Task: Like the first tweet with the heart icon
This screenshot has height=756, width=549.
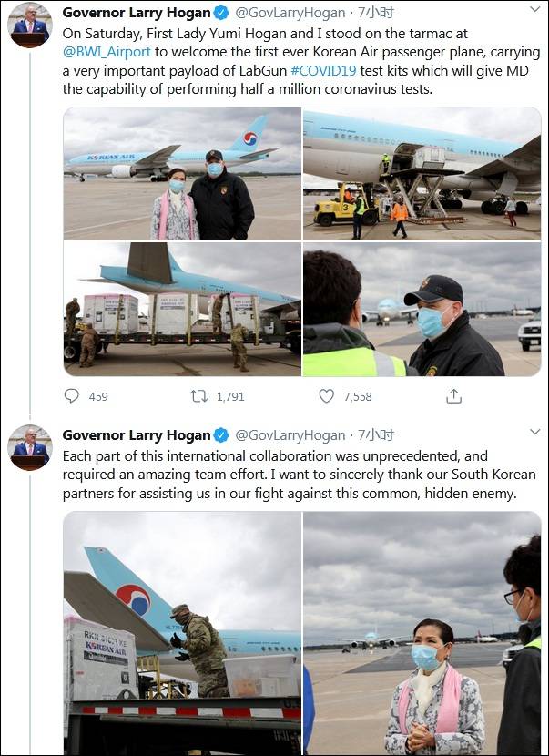Action: click(326, 396)
